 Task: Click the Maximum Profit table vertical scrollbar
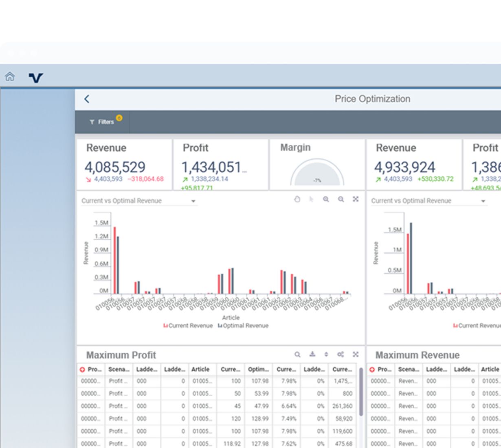pos(361,392)
